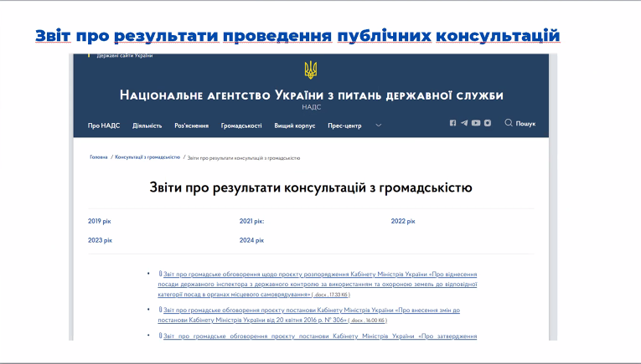Open the Facebook social media icon
Image resolution: width=641 pixels, height=364 pixels.
pos(453,124)
